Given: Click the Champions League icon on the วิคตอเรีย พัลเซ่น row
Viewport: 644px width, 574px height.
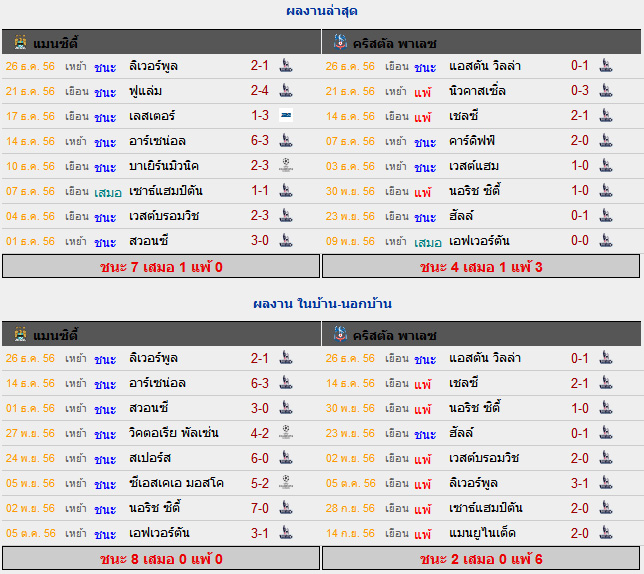Looking at the screenshot, I should 286,432.
